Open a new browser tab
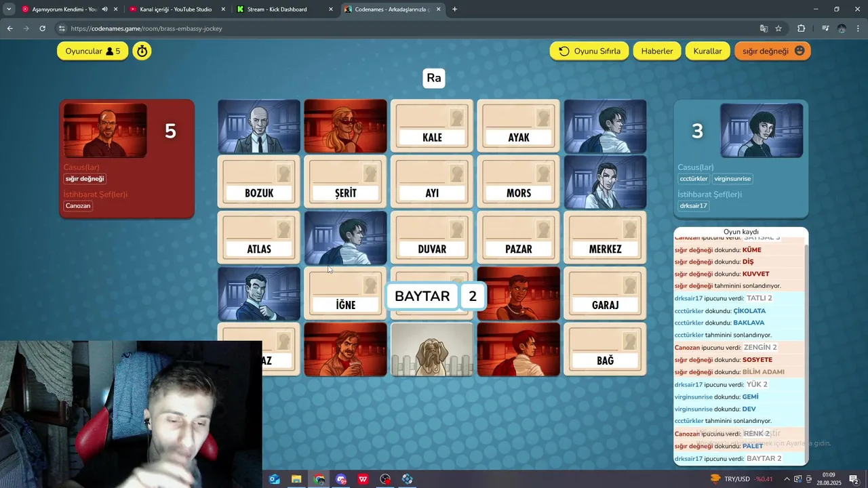868x488 pixels. click(x=454, y=9)
